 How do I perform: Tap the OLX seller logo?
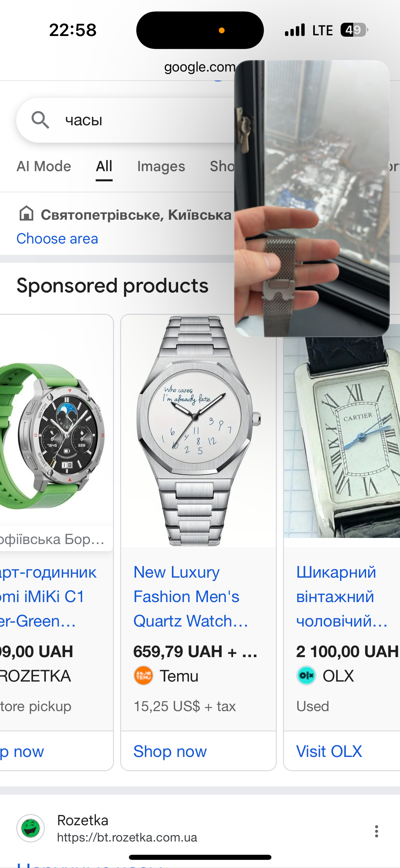(306, 675)
